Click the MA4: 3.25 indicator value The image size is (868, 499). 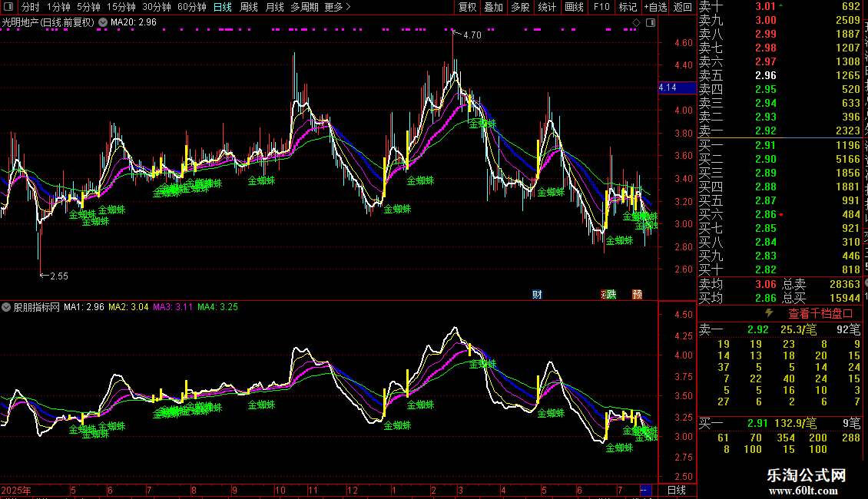217,307
